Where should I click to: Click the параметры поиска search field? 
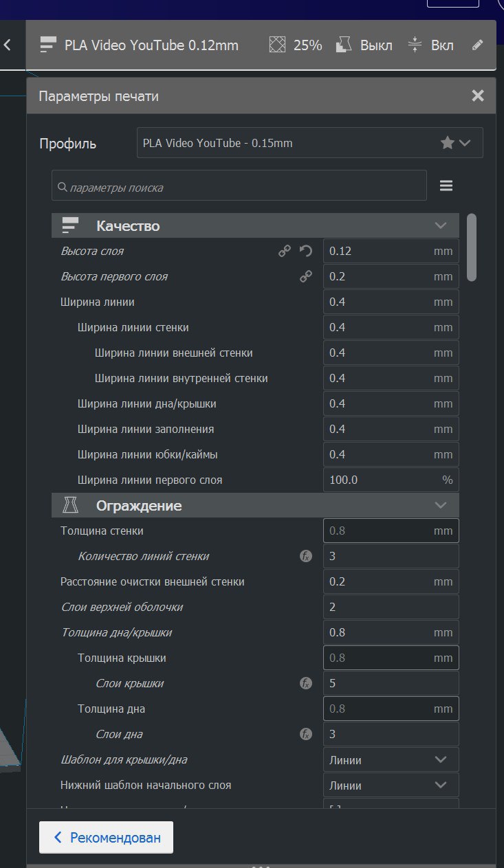[x=239, y=186]
